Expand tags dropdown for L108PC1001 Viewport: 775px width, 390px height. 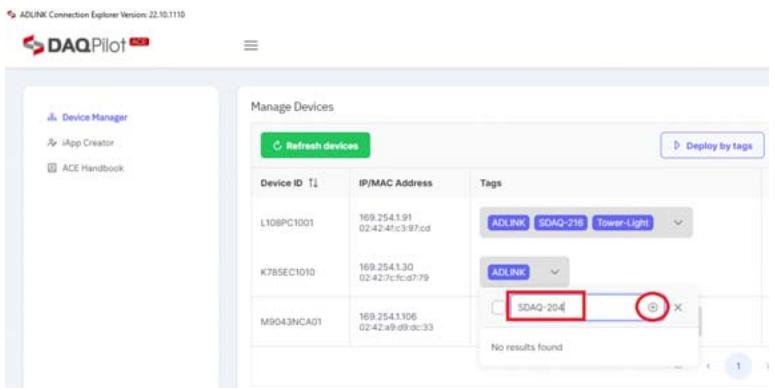(x=678, y=222)
